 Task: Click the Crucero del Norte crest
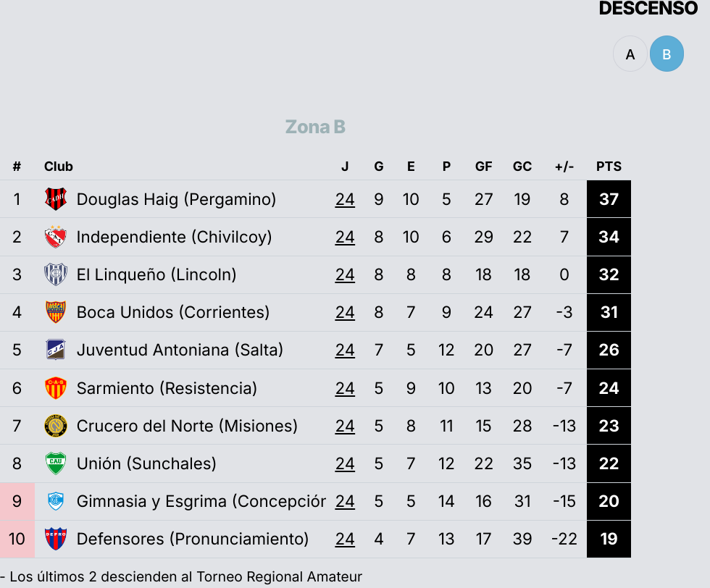pyautogui.click(x=56, y=426)
